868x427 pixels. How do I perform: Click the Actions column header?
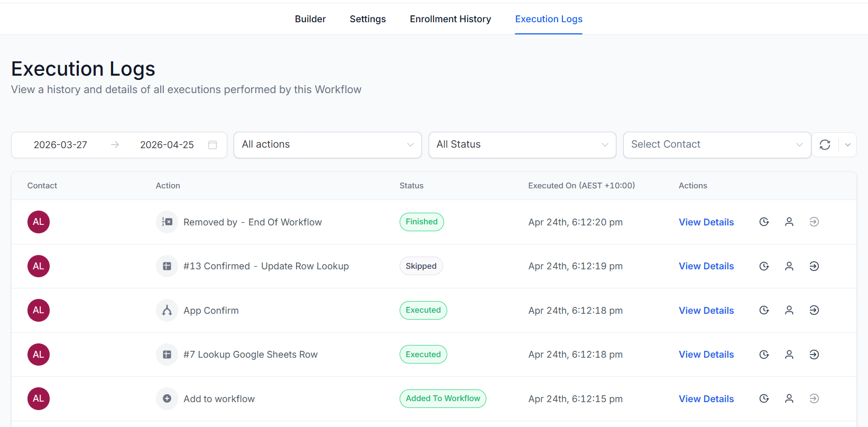(693, 186)
